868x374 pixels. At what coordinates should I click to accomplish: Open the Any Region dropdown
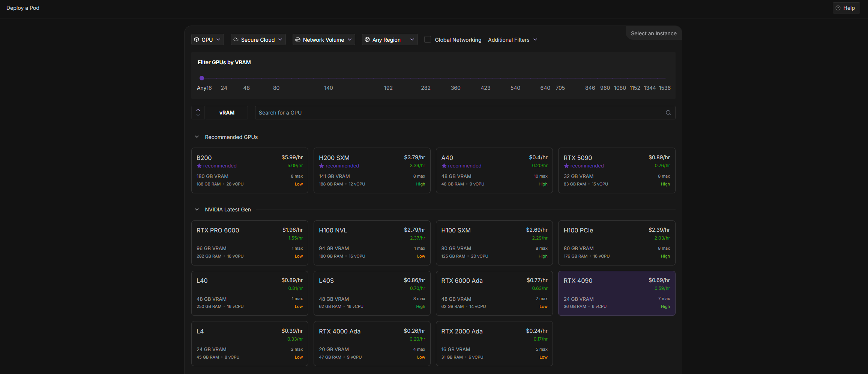tap(390, 39)
